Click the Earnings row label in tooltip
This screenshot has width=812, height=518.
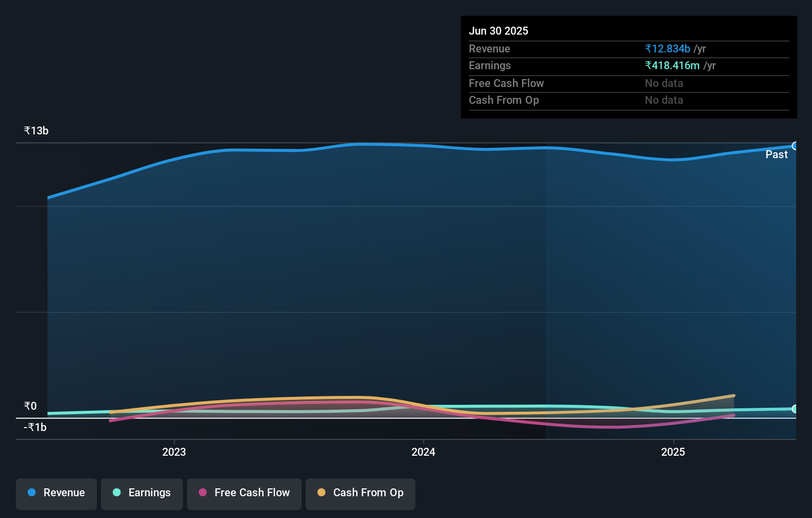[490, 65]
